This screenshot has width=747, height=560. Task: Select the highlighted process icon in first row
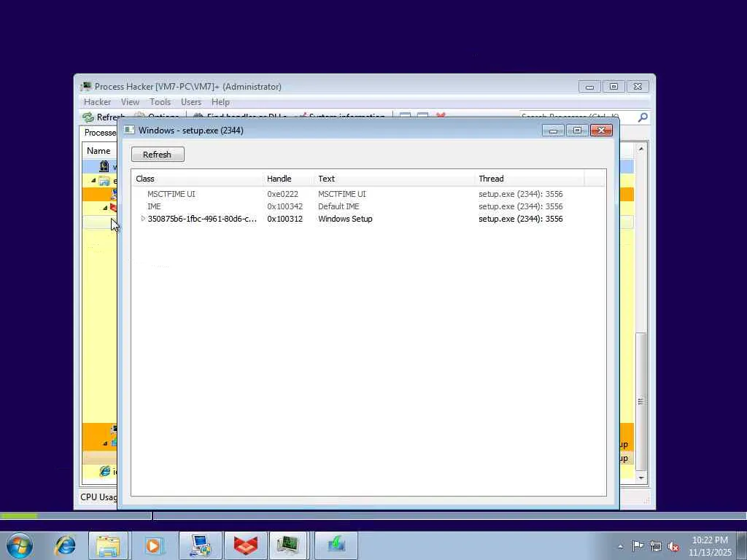click(x=104, y=166)
